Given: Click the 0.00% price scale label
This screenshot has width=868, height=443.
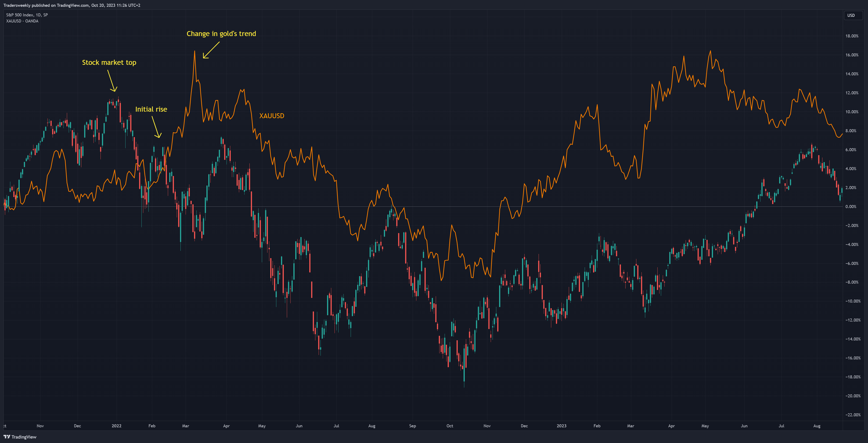Looking at the screenshot, I should click(x=851, y=206).
